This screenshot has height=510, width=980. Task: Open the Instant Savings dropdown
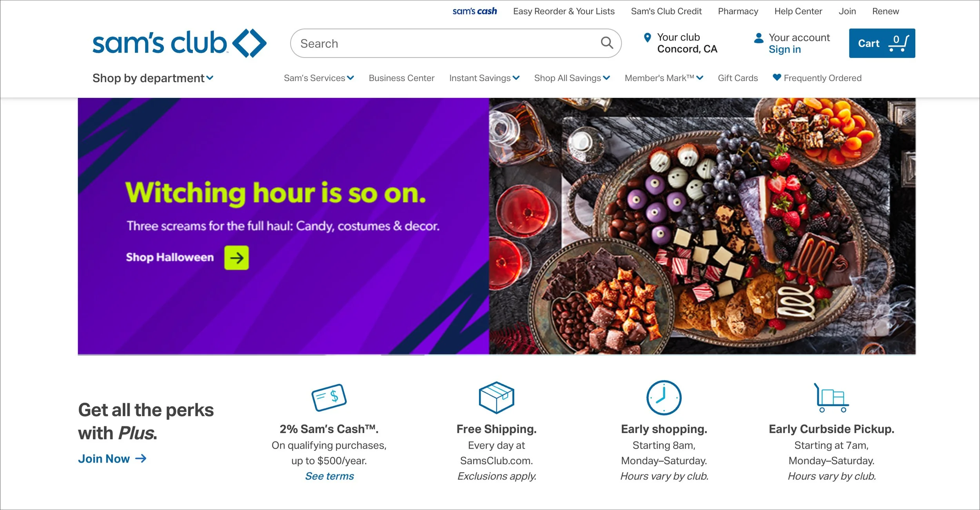coord(484,78)
